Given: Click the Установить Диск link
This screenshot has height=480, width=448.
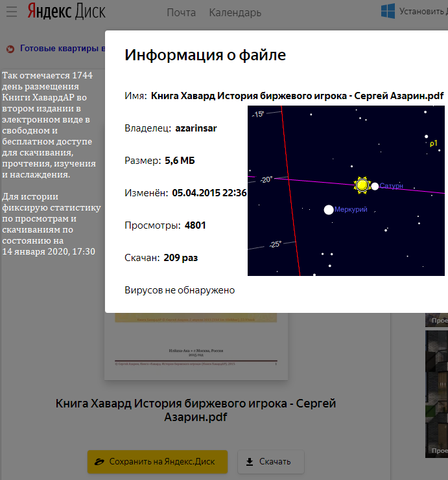Looking at the screenshot, I should [x=423, y=11].
